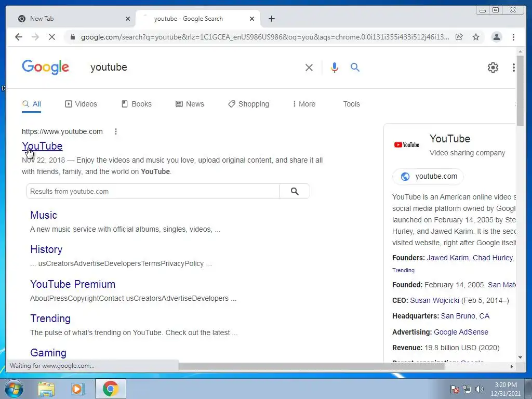This screenshot has width=532, height=399.
Task: Click the small Trending link in panel
Action: 403,270
